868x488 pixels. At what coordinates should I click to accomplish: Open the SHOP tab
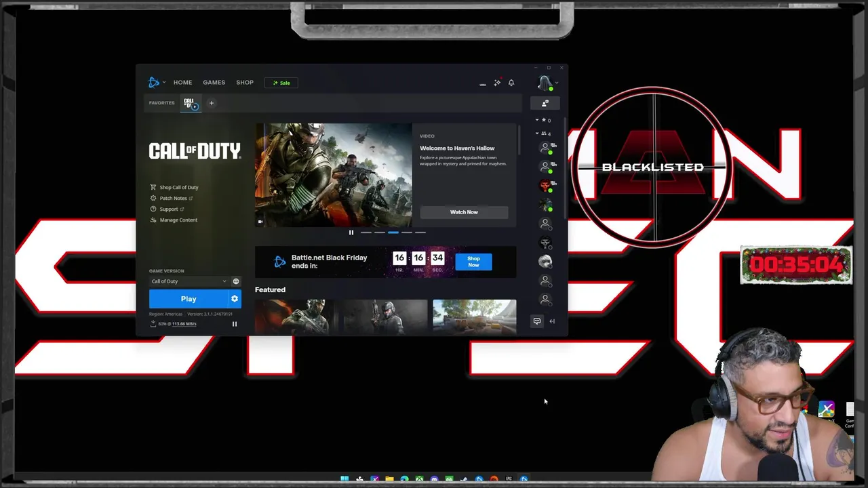(245, 83)
